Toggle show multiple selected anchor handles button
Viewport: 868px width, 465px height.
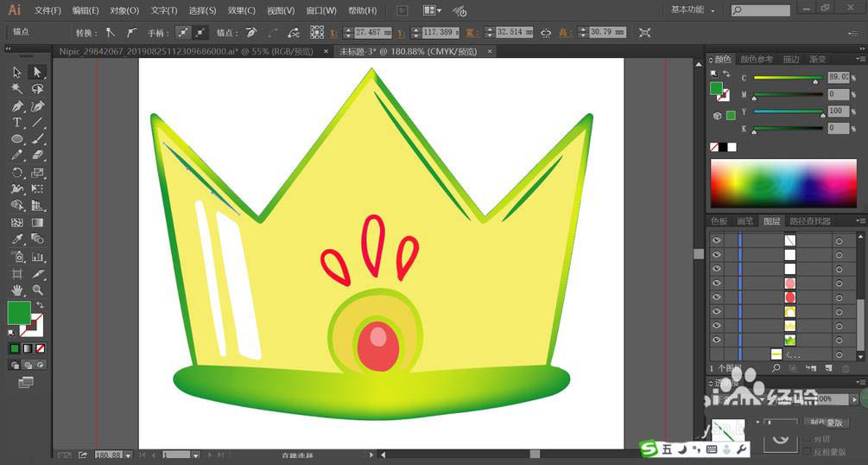(183, 33)
